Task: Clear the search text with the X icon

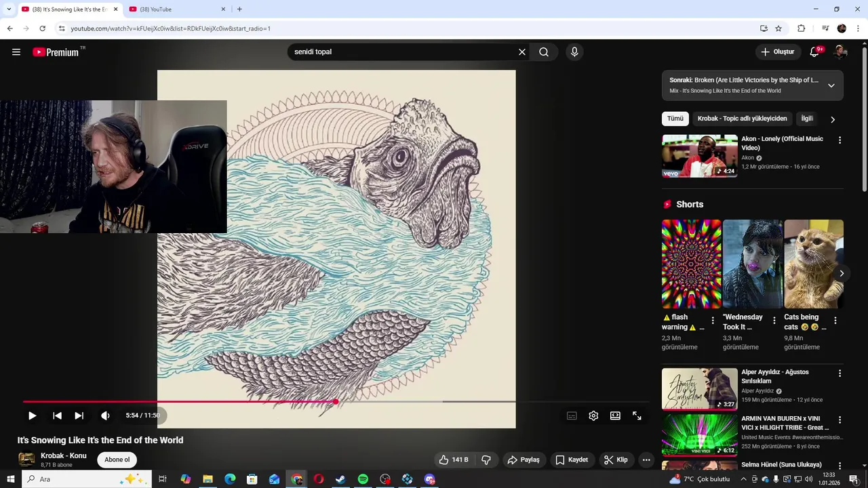Action: (x=522, y=52)
